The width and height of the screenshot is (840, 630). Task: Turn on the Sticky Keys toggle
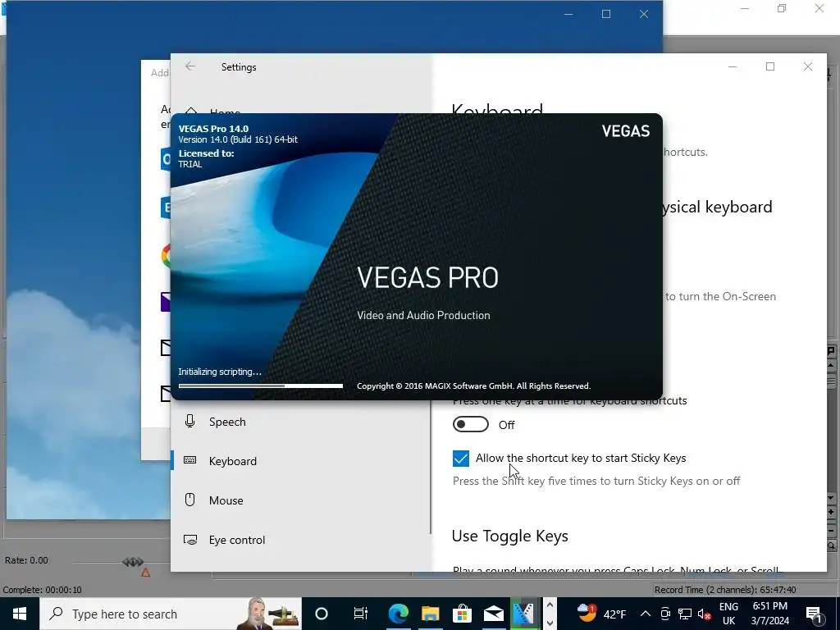click(x=470, y=424)
